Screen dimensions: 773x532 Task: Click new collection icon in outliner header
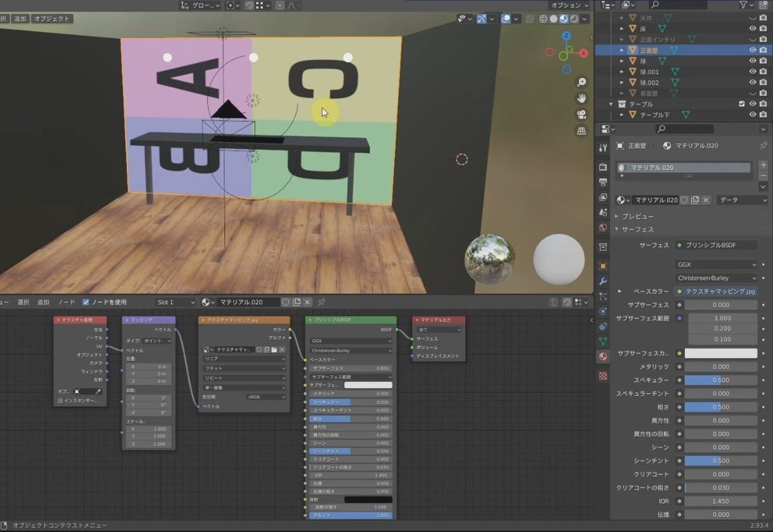click(762, 5)
